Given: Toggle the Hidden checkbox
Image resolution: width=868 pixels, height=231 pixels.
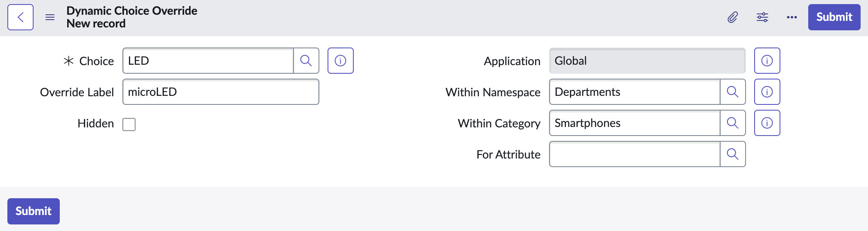Looking at the screenshot, I should tap(129, 124).
